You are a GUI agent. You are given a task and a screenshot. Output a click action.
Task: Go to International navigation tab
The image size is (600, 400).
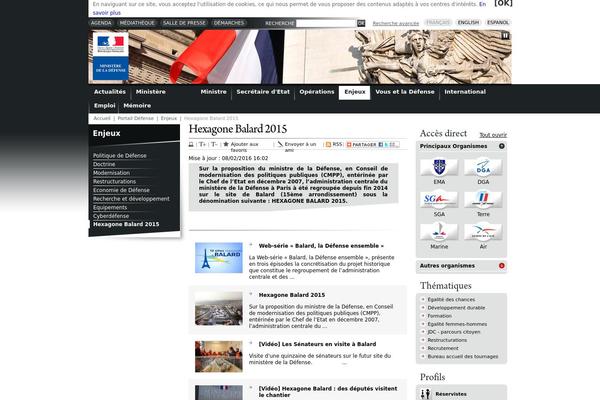tap(465, 92)
